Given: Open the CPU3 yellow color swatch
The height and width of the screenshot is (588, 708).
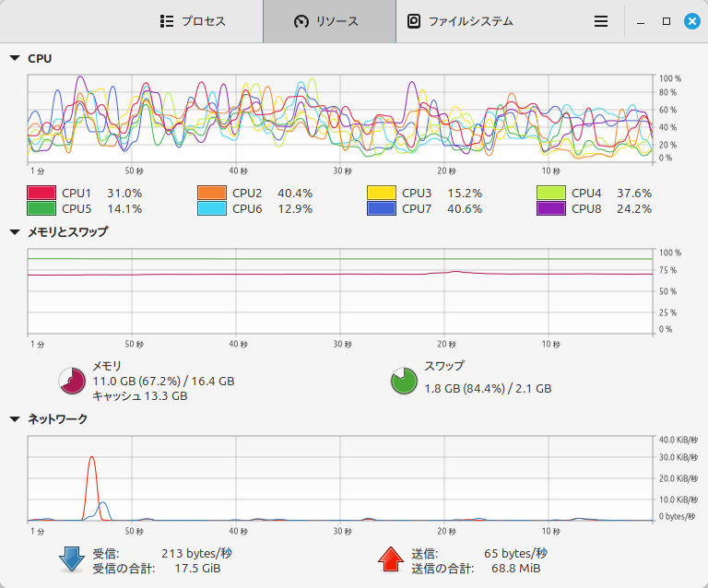Looking at the screenshot, I should [x=381, y=193].
